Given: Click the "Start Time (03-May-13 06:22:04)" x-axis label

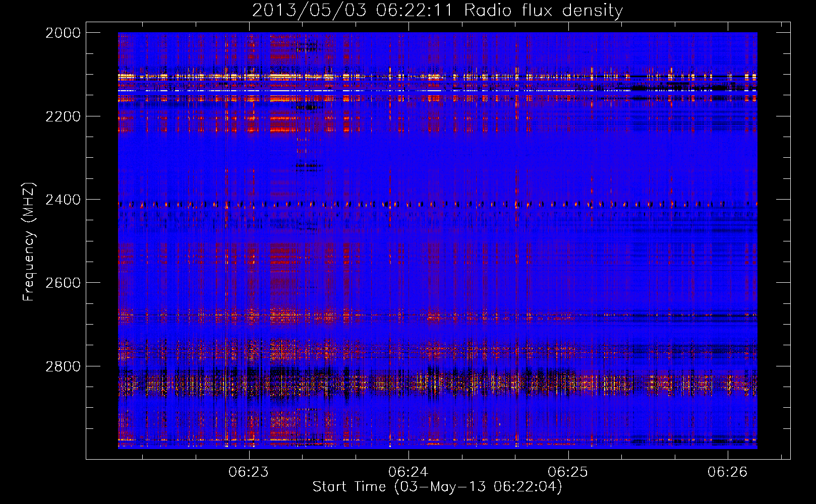Looking at the screenshot, I should click(437, 487).
